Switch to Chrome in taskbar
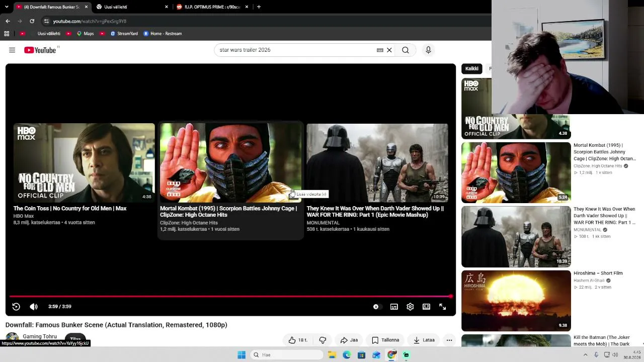 (391, 355)
